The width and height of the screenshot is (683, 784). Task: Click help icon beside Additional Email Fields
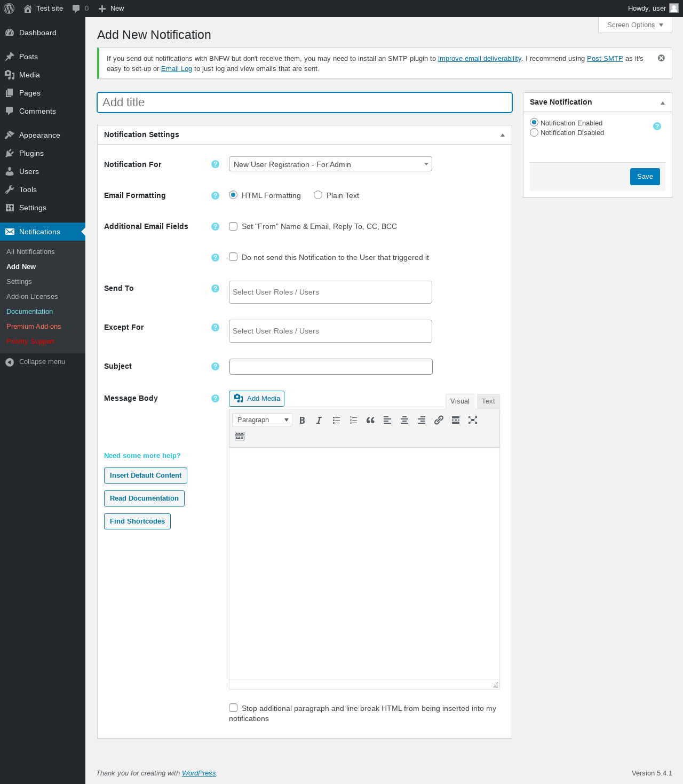point(215,226)
